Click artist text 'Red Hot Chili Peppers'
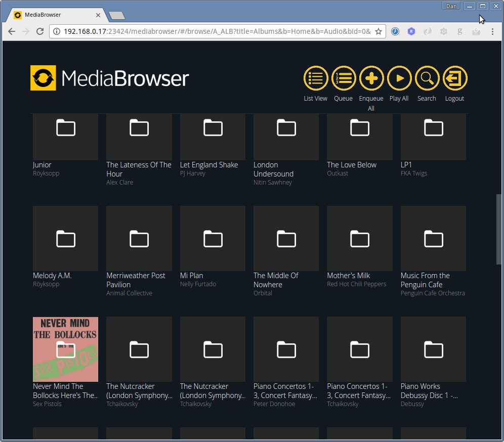This screenshot has height=442, width=504. click(356, 284)
